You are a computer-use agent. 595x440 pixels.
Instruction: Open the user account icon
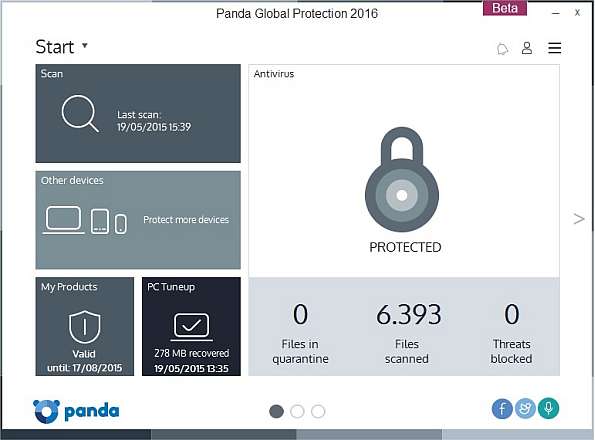click(x=527, y=48)
